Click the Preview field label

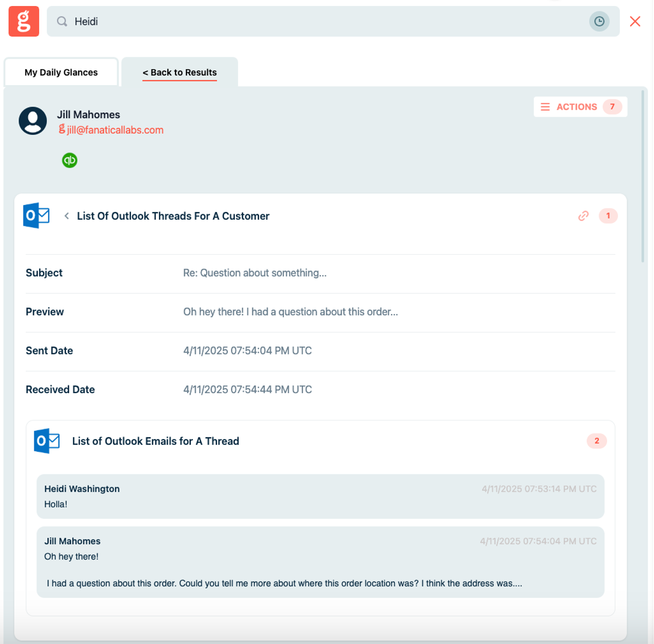coord(45,312)
